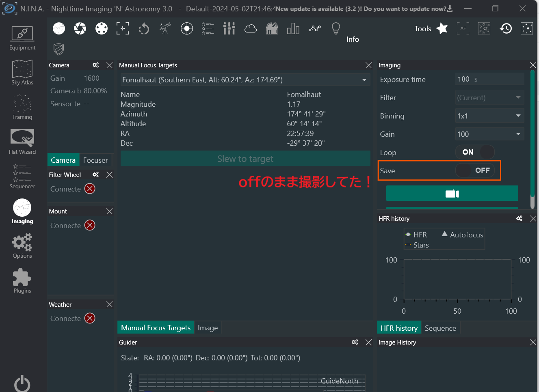Open the Filter dropdown showing (Current)
The width and height of the screenshot is (539, 392).
[490, 97]
